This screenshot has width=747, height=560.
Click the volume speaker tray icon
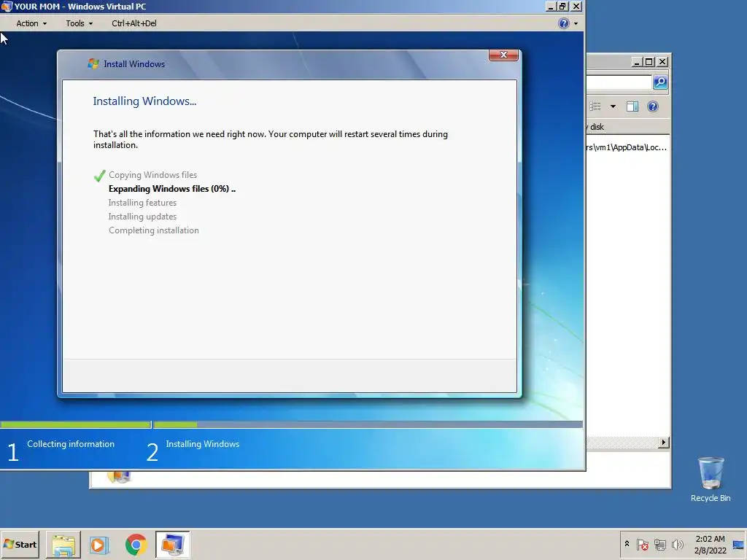pos(677,544)
